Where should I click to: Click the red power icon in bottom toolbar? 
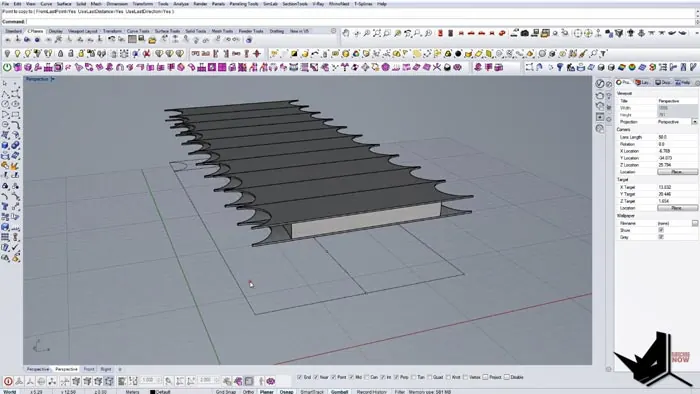tap(8, 381)
